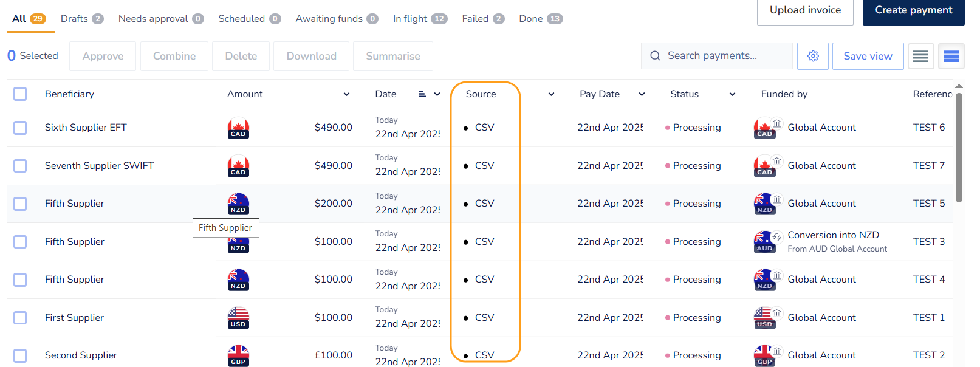Open the Failed payments tab
This screenshot has width=980, height=367.
tap(483, 19)
